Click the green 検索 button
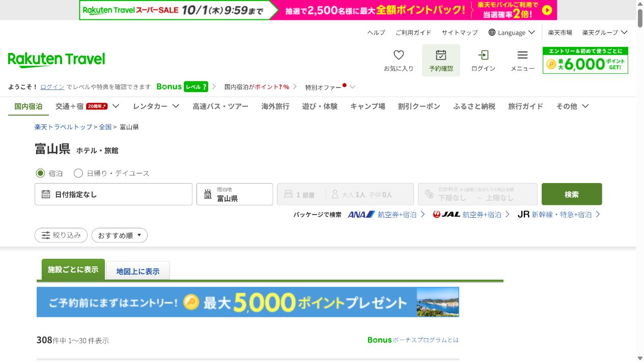Screen dimensions: 644x362 tap(572, 194)
